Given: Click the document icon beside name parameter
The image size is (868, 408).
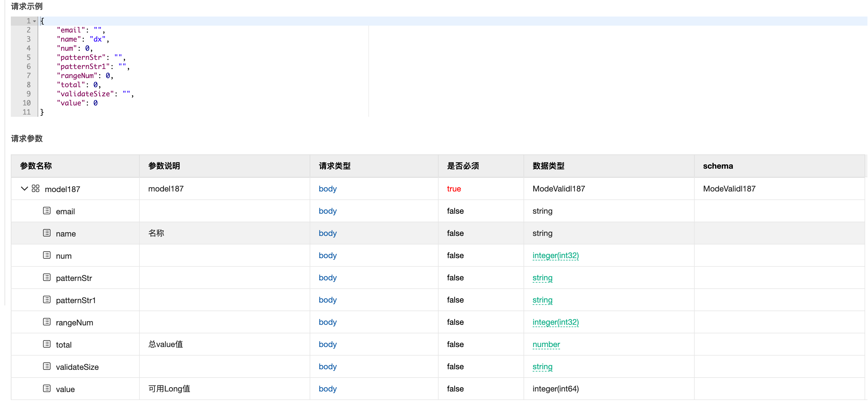Looking at the screenshot, I should [x=46, y=233].
